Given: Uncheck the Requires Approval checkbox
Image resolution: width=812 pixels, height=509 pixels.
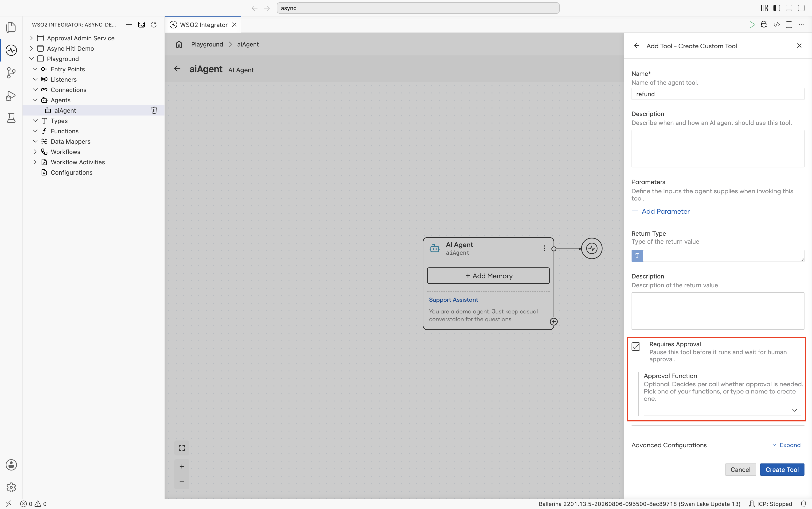Looking at the screenshot, I should coord(636,346).
